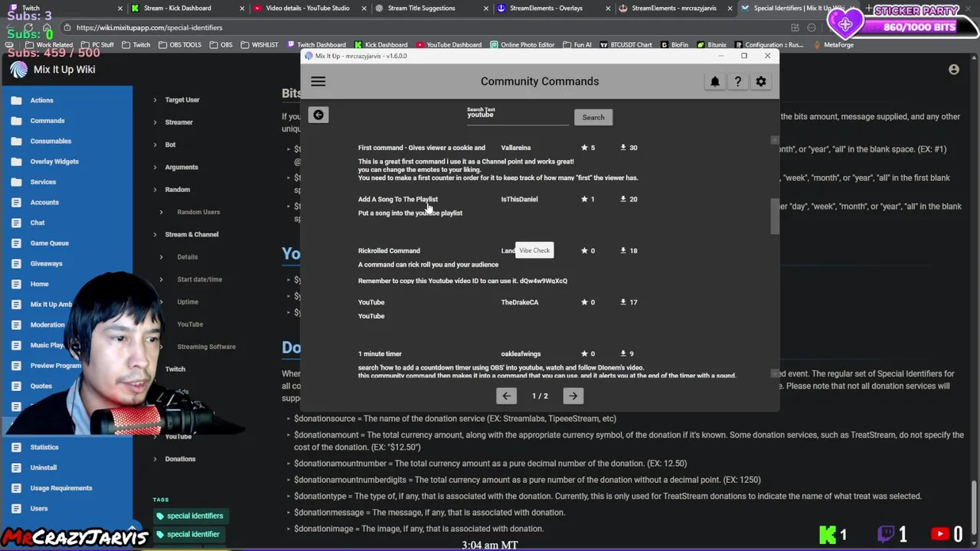
Task: Open Game Queue wiki page link
Action: [x=50, y=243]
